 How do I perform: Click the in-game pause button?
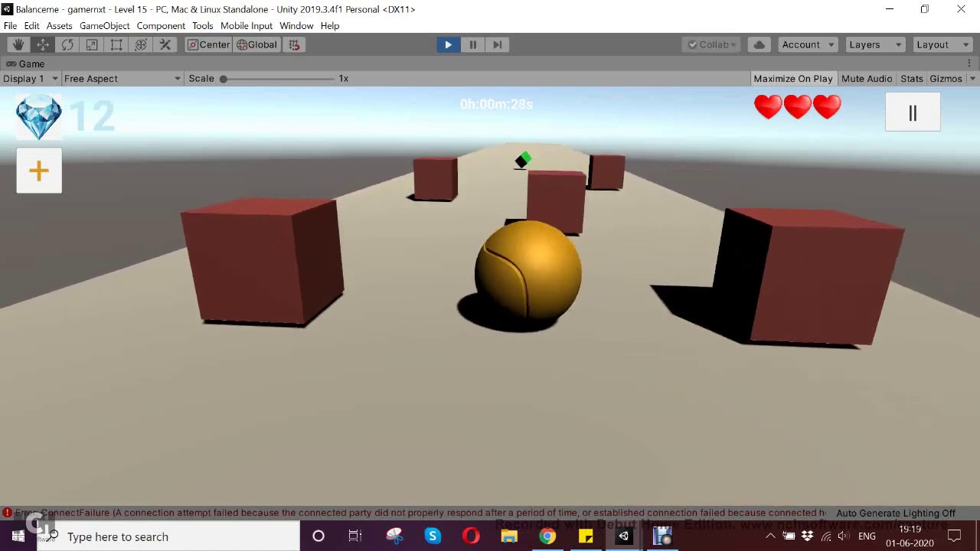(x=913, y=112)
